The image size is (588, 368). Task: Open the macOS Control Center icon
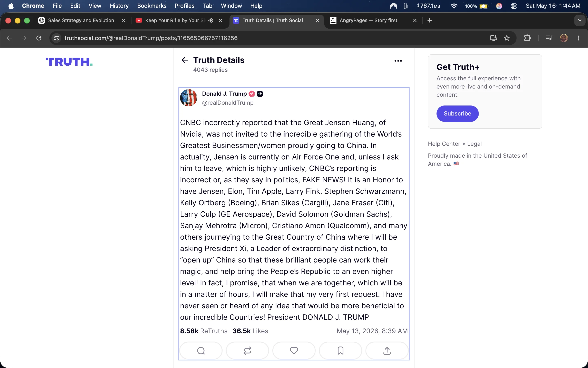pos(514,6)
